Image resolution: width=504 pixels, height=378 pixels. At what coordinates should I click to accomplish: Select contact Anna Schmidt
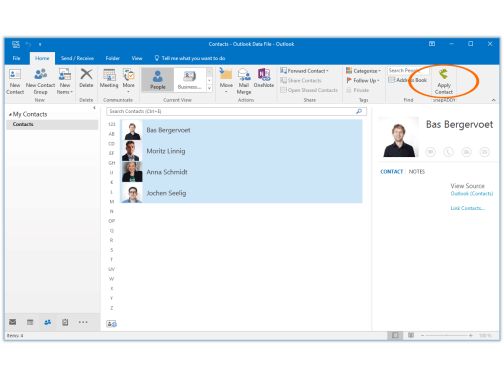pyautogui.click(x=241, y=172)
